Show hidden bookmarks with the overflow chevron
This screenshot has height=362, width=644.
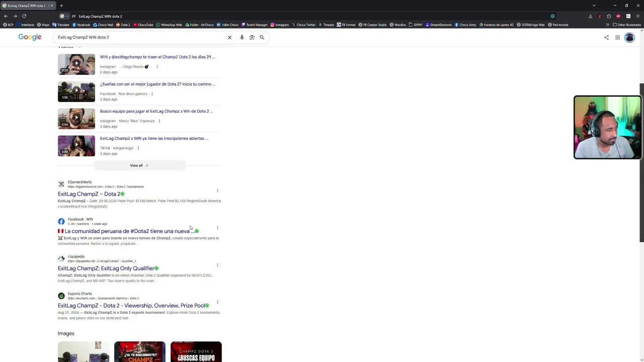click(x=607, y=25)
